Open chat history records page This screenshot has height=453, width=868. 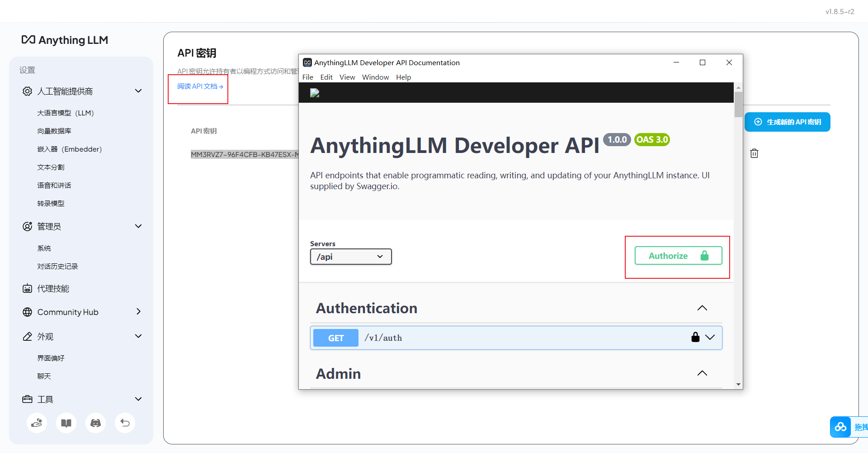tap(57, 267)
